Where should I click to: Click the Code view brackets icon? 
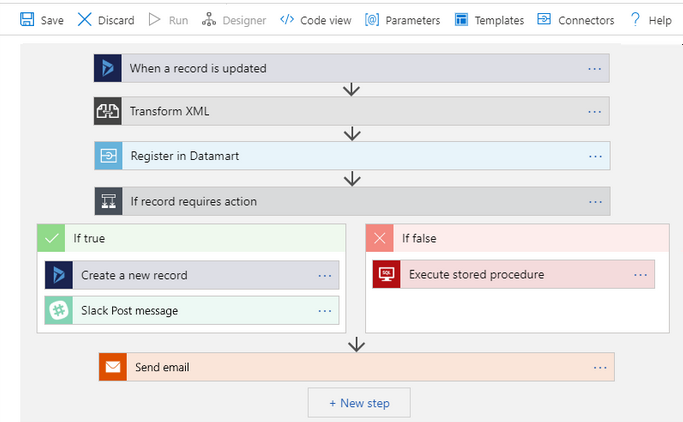click(x=287, y=20)
